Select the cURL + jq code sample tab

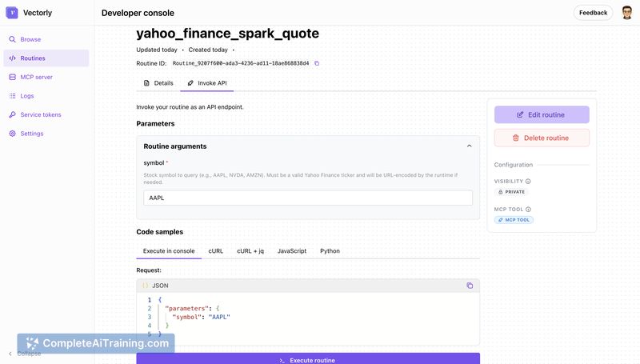[x=250, y=250]
